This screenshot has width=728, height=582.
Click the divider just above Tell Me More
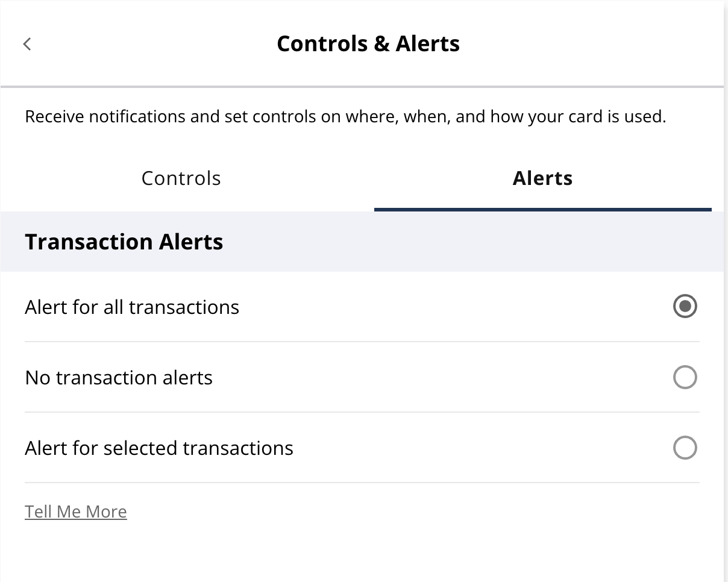click(x=362, y=483)
